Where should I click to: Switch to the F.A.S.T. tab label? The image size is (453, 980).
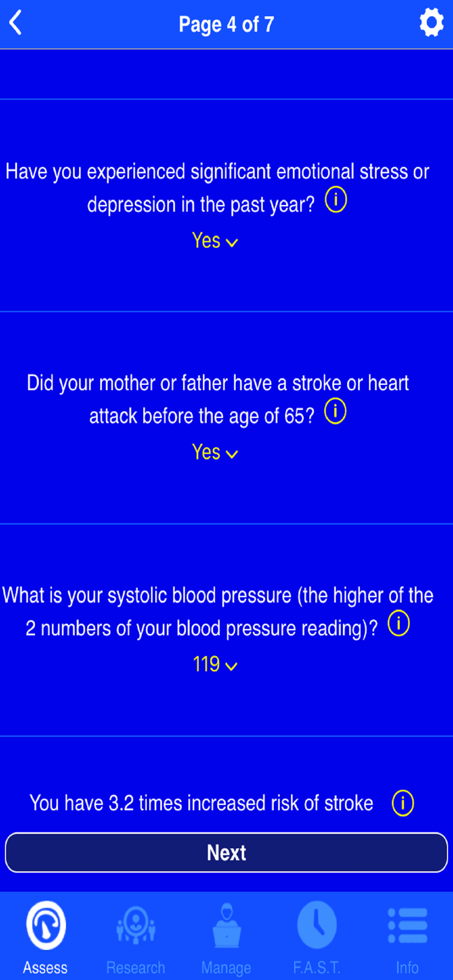[x=317, y=968]
